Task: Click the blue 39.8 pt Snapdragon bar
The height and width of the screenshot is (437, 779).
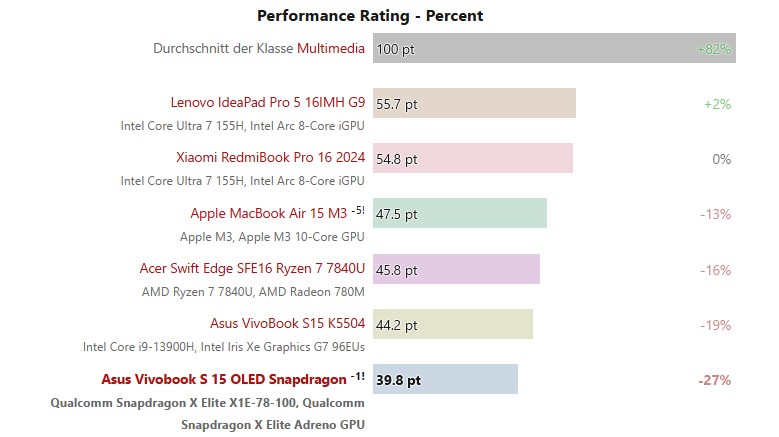Action: click(445, 380)
